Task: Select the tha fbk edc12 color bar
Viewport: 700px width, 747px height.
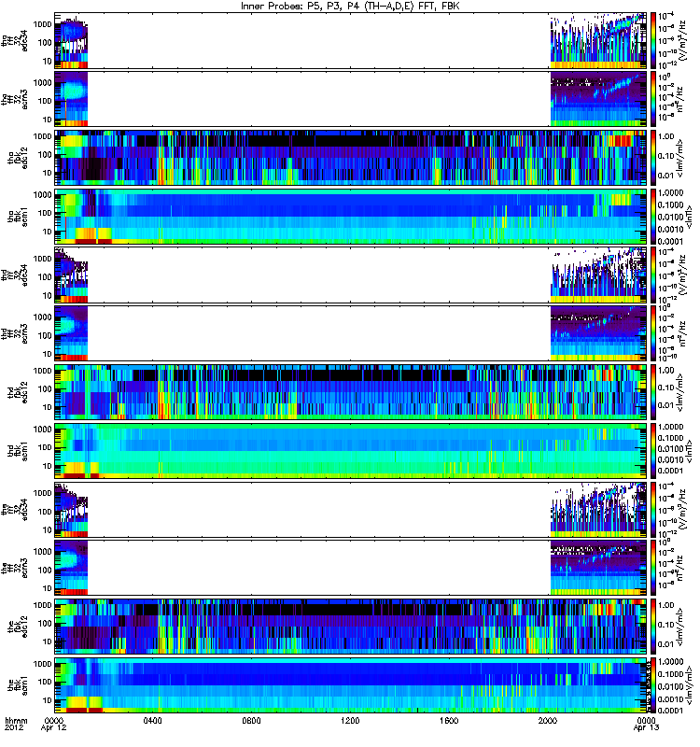Action: pos(653,158)
